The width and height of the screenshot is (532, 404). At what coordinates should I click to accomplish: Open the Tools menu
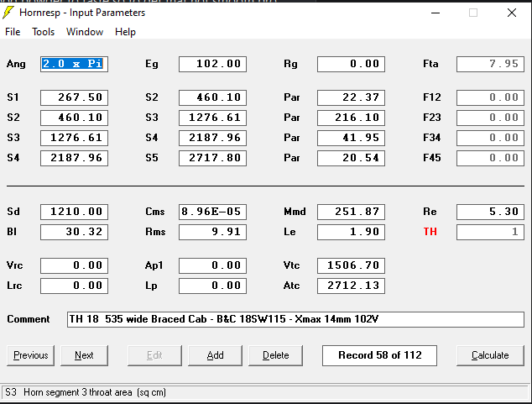pos(43,32)
